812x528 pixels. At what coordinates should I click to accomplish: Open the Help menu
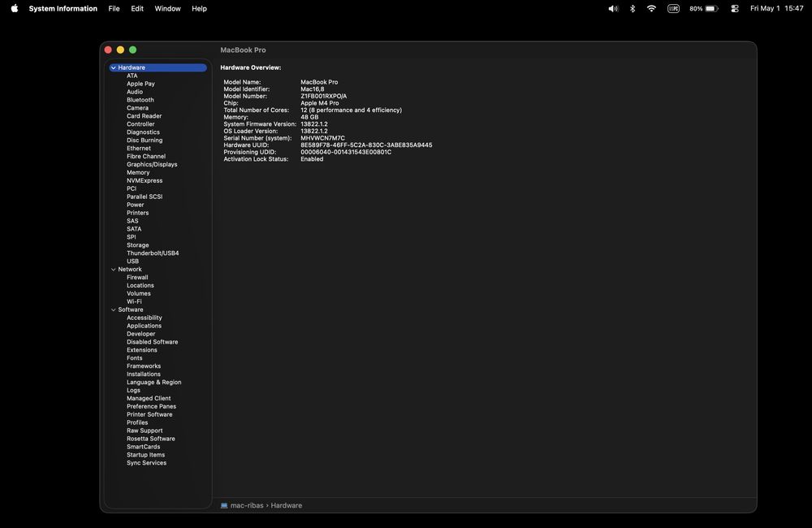(x=199, y=8)
